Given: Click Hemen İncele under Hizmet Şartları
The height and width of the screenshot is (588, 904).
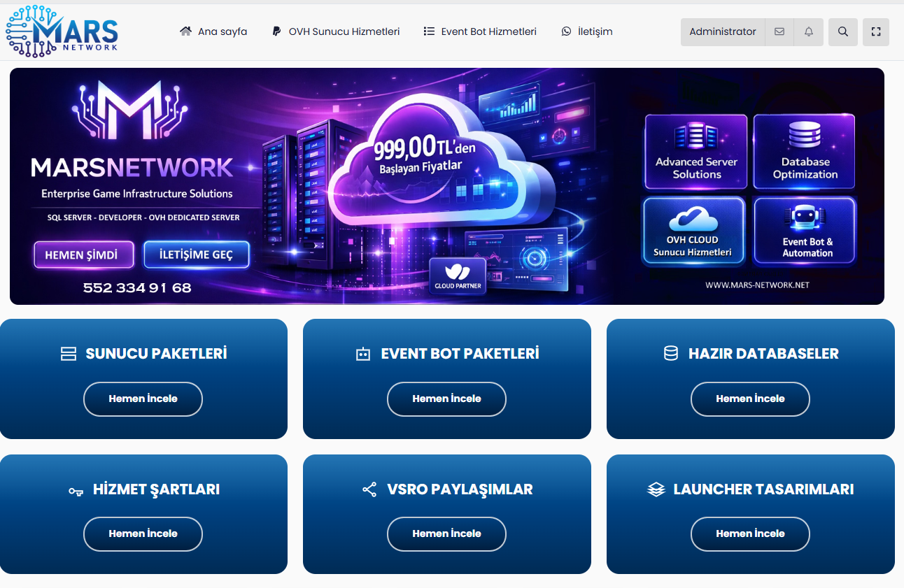Looking at the screenshot, I should [x=143, y=534].
